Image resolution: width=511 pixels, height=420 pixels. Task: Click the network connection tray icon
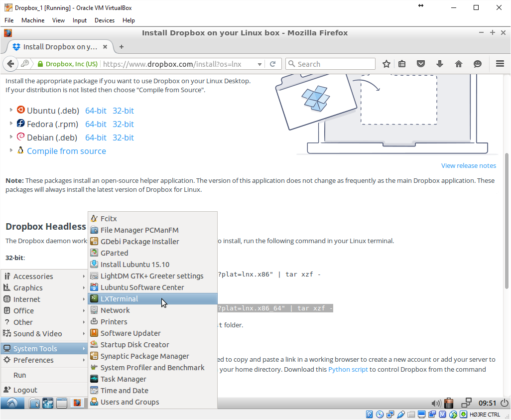(x=466, y=403)
